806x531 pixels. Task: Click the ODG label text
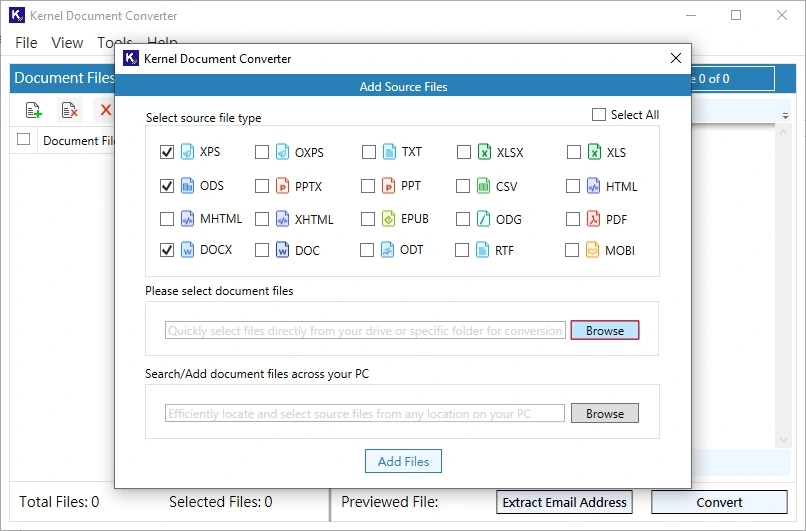pyautogui.click(x=508, y=219)
